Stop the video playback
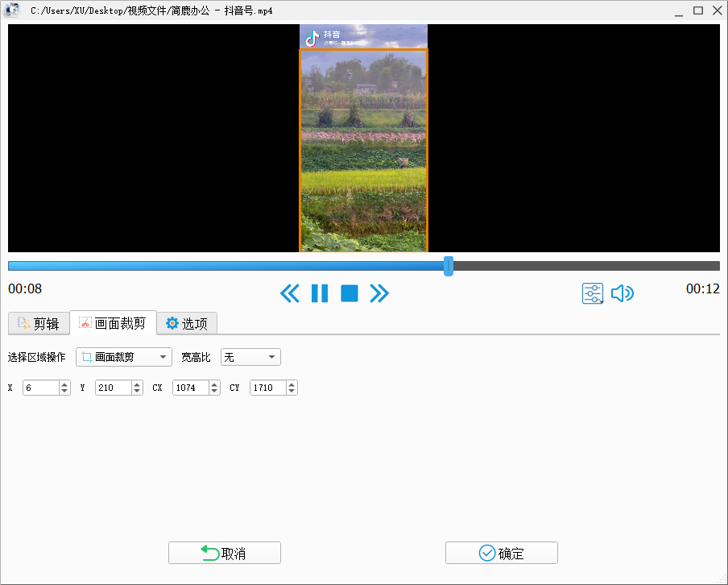This screenshot has height=585, width=728. [x=349, y=293]
